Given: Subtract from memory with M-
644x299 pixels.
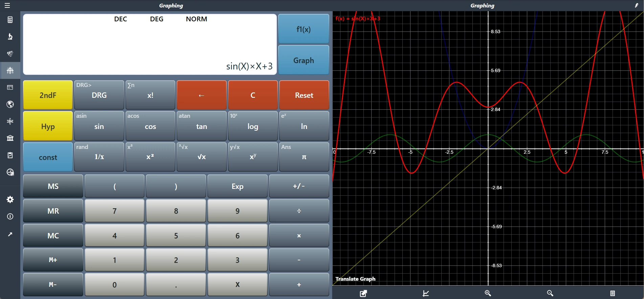Looking at the screenshot, I should [53, 284].
